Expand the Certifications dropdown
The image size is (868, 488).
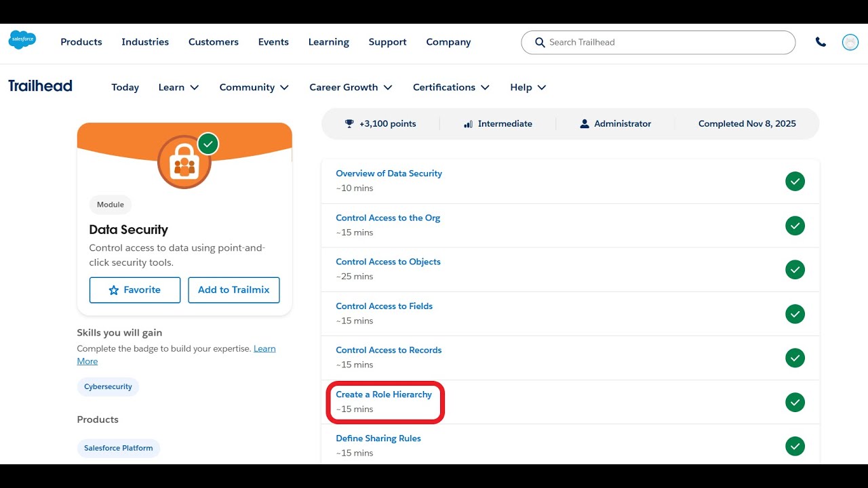click(x=451, y=87)
